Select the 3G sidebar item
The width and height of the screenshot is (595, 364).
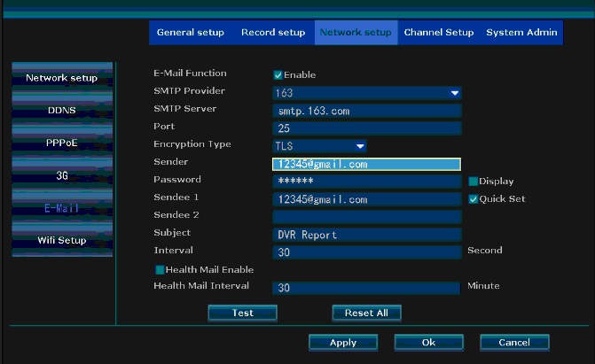click(62, 175)
